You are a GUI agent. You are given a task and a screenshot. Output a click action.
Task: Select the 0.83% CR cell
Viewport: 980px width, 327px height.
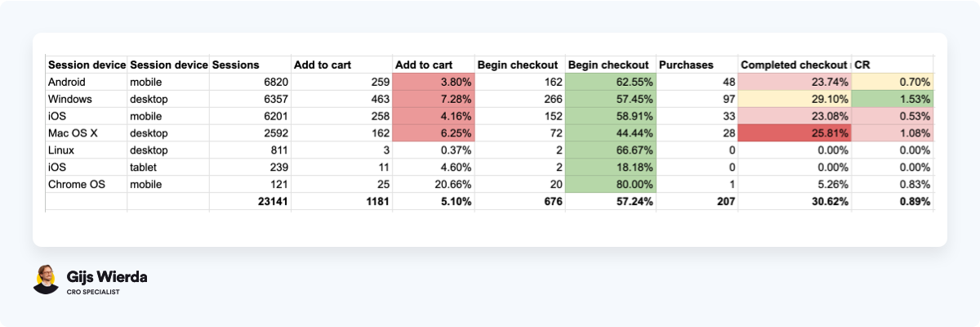[x=892, y=184]
